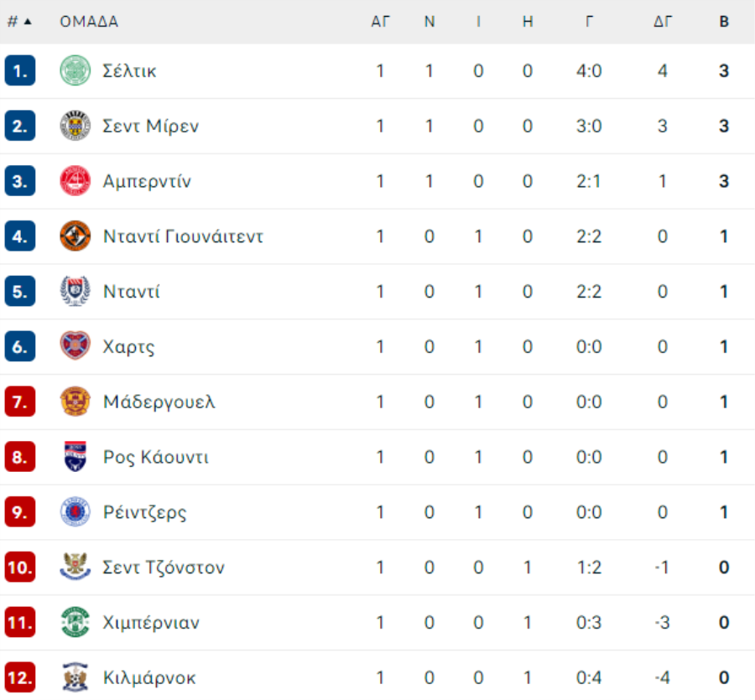Image resolution: width=755 pixels, height=700 pixels.
Task: Click the blue position badge 1.
Action: click(20, 70)
